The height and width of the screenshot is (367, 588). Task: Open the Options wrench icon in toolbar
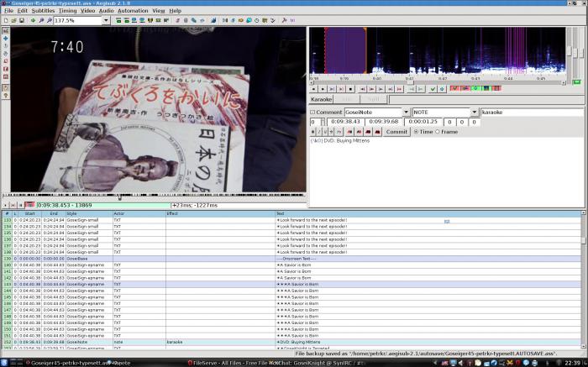284,20
